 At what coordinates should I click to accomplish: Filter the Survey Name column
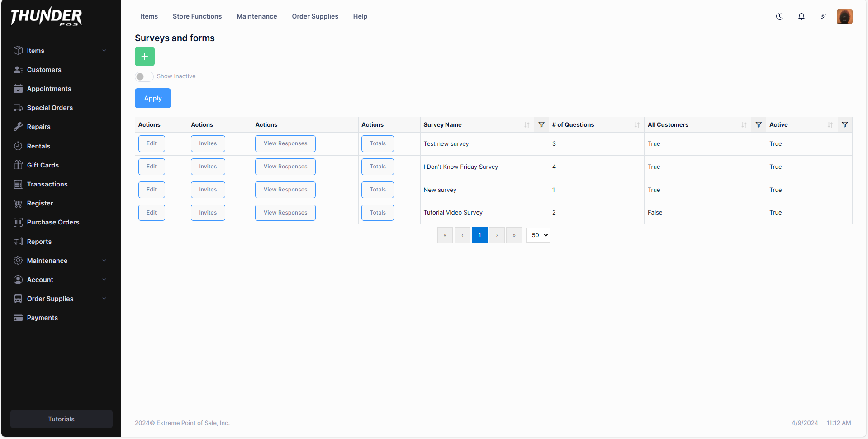click(x=541, y=125)
